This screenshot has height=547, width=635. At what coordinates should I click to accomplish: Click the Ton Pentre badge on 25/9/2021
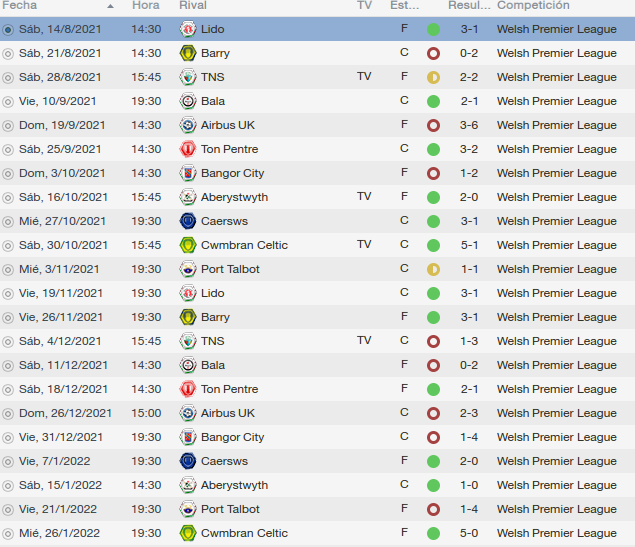(x=188, y=149)
